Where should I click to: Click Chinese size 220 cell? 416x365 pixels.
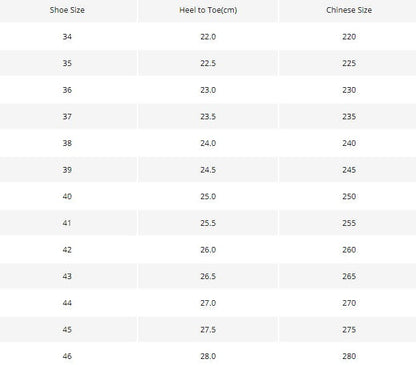point(349,37)
